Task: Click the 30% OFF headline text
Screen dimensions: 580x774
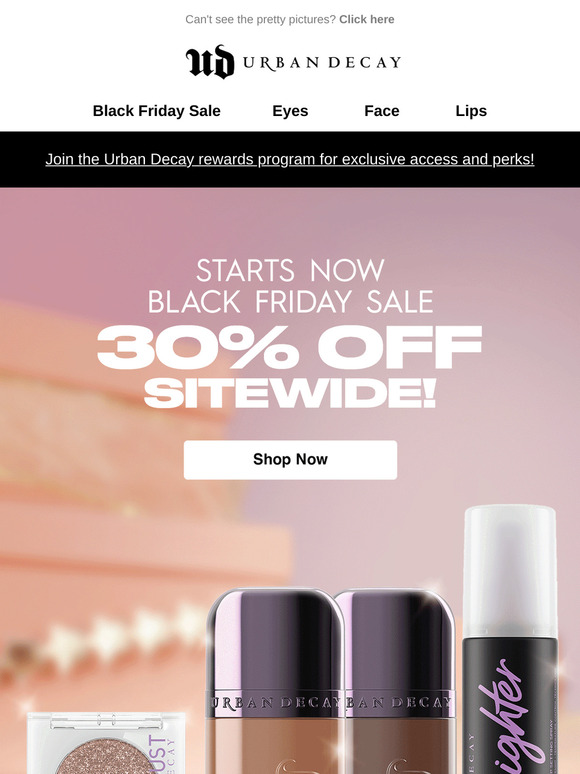Action: click(x=289, y=348)
